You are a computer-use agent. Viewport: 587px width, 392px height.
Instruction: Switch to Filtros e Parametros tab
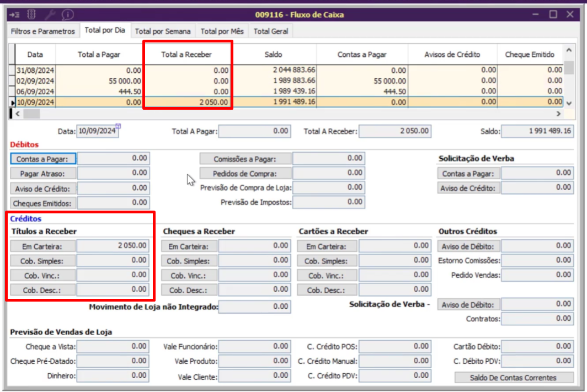(x=42, y=31)
